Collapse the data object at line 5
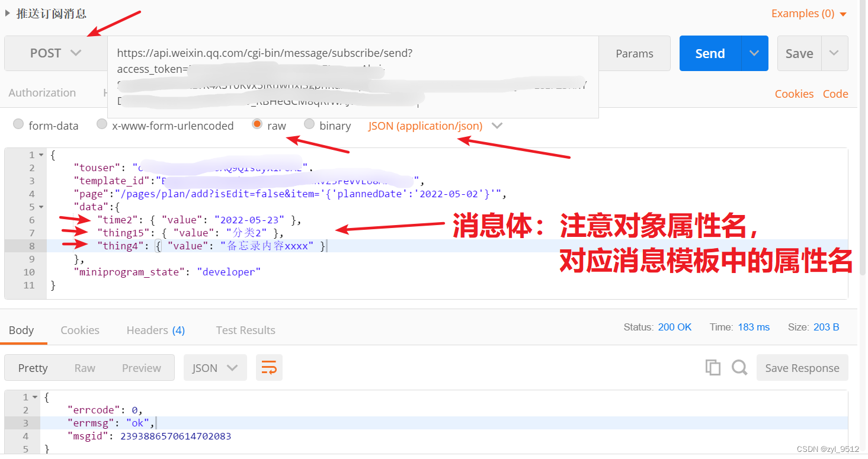 [x=41, y=207]
